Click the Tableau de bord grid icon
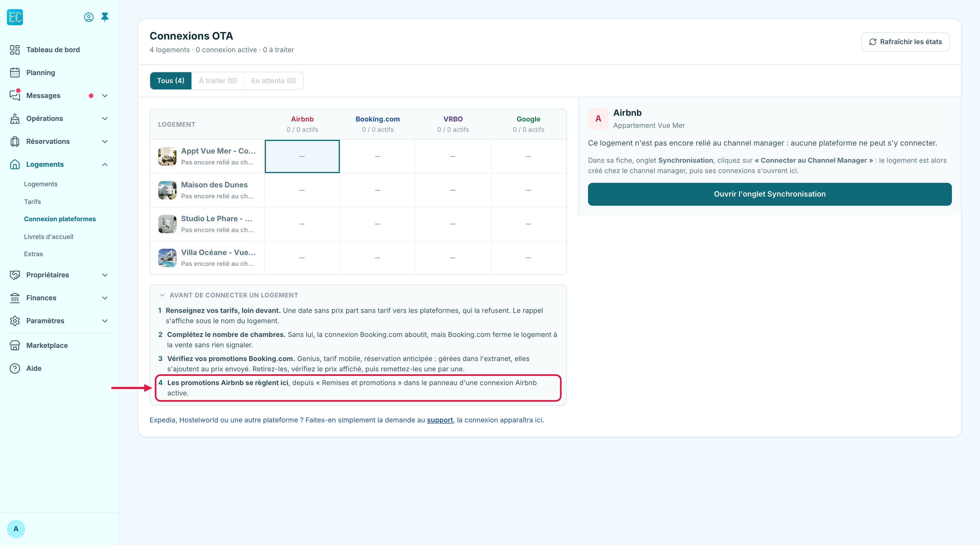The image size is (980, 545). [x=15, y=50]
